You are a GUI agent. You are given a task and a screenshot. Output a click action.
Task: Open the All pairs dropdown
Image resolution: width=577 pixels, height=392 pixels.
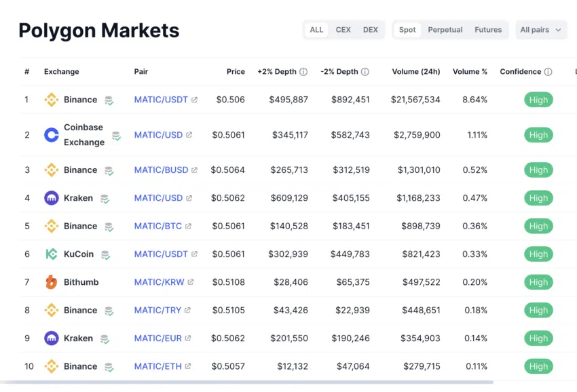click(541, 30)
